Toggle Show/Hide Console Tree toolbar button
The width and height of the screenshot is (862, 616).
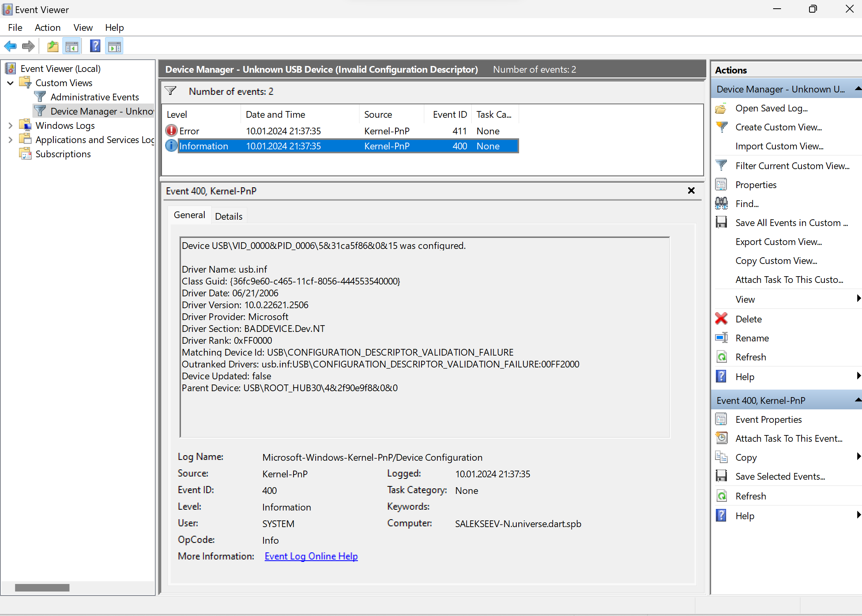click(x=72, y=47)
